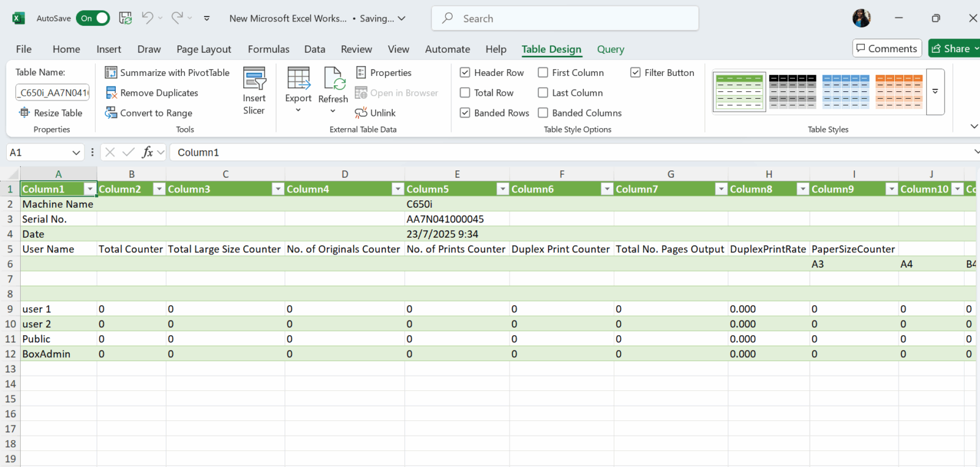Click the Remove Duplicates icon
Viewport: 980px width, 467px height.
(x=111, y=93)
